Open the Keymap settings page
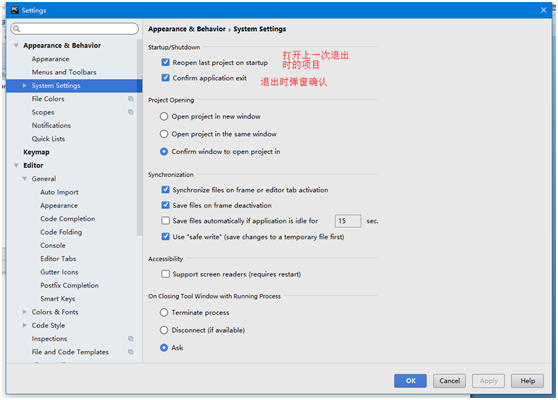This screenshot has width=558, height=400. click(x=36, y=152)
